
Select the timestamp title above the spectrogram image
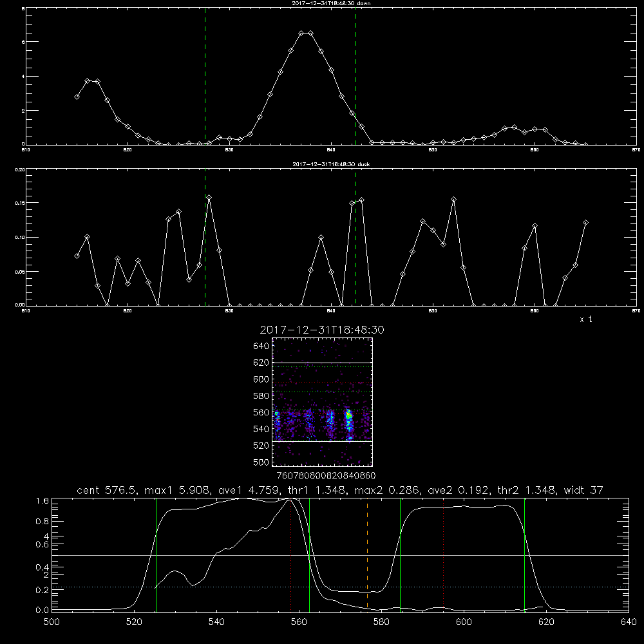(x=322, y=330)
